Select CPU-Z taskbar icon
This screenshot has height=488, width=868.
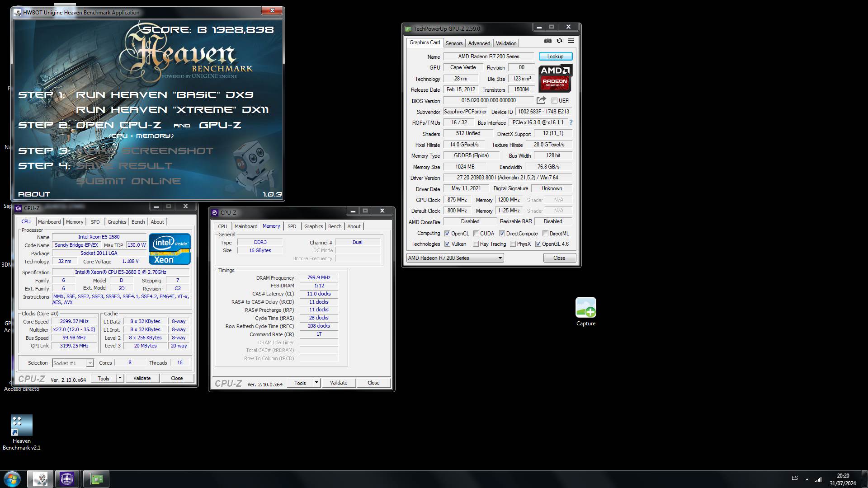coord(67,479)
